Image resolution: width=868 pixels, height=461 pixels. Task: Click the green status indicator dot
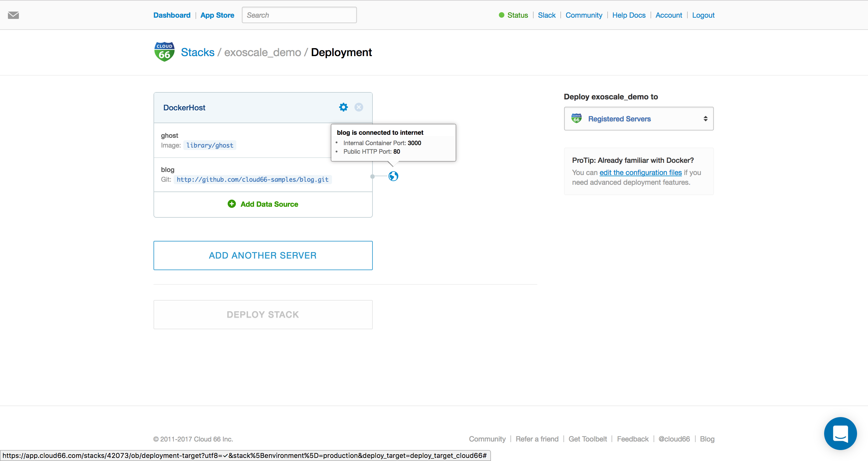pyautogui.click(x=502, y=15)
